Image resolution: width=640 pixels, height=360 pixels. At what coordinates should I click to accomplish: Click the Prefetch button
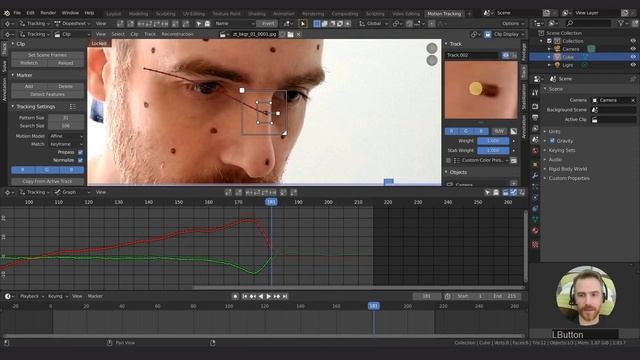pos(29,63)
